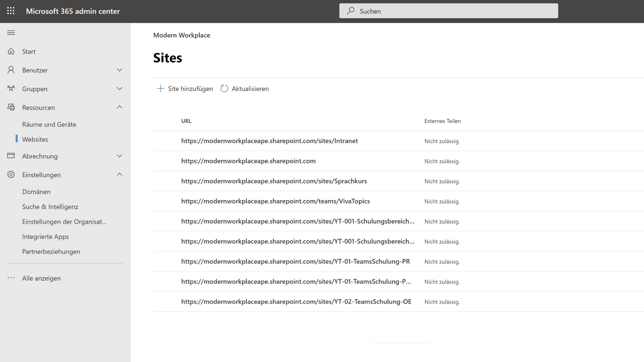Click the Start home icon
Image resolution: width=644 pixels, height=362 pixels.
tap(11, 51)
